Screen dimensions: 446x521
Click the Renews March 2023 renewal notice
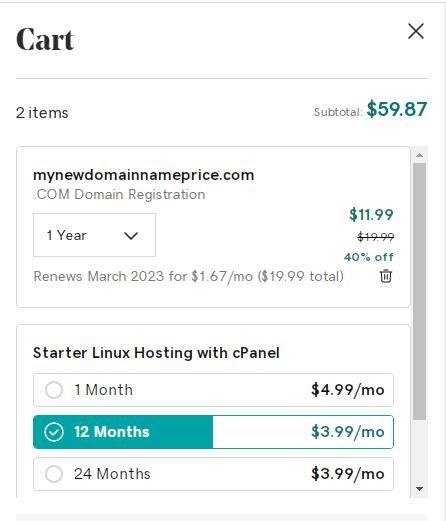click(189, 276)
